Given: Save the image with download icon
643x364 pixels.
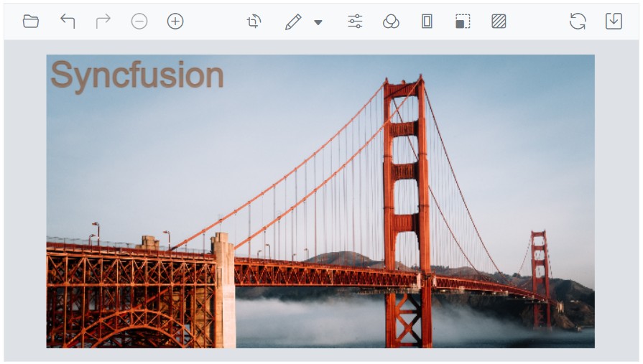Looking at the screenshot, I should [614, 22].
